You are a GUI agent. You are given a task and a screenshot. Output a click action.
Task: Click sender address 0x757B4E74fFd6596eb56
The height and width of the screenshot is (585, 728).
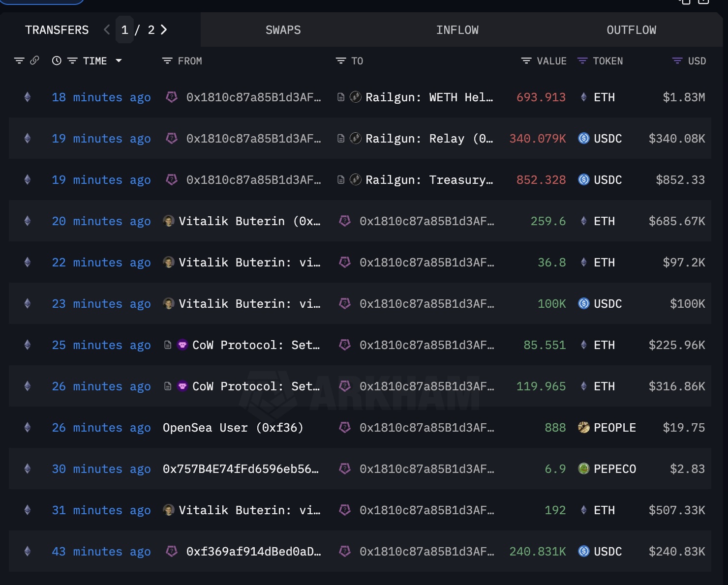[241, 469]
